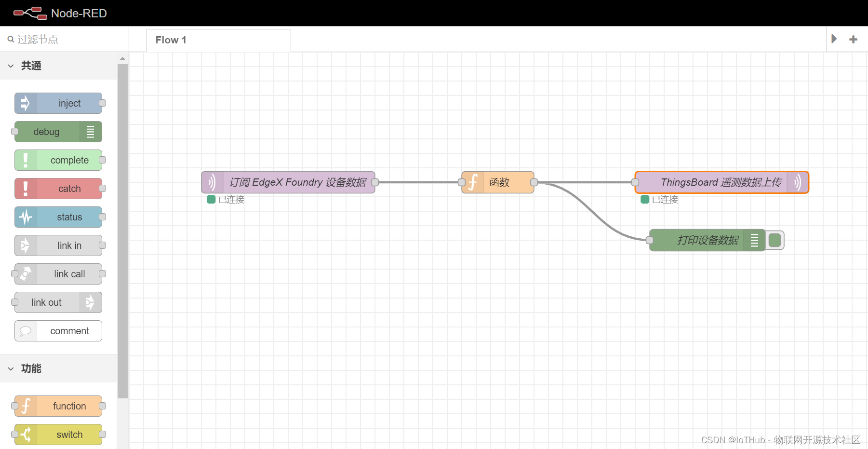
Task: Click input port of debug palette node
Action: coord(14,132)
